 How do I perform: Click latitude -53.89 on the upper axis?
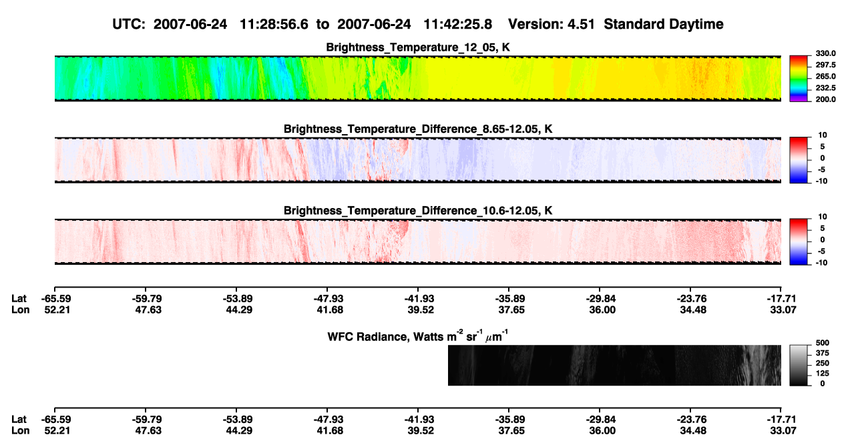pos(237,298)
